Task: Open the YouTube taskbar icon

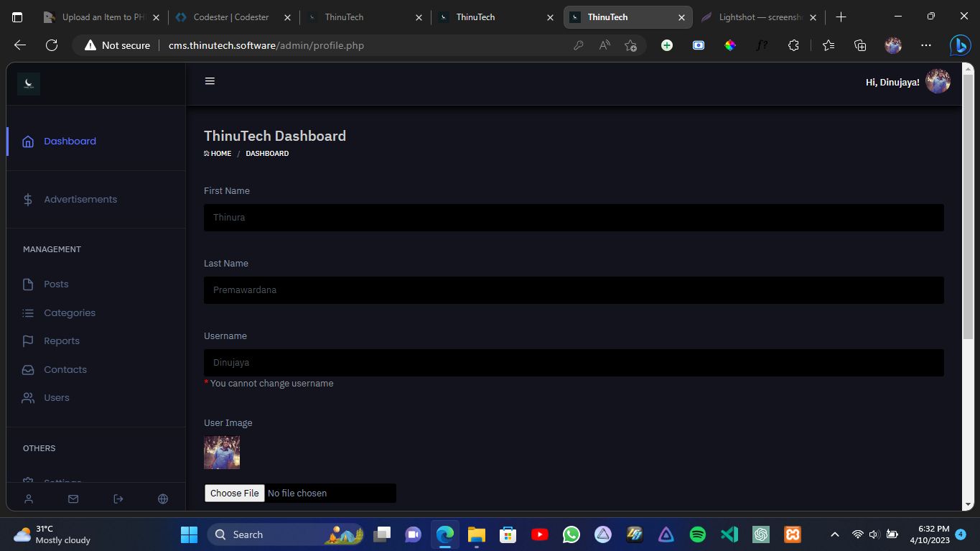Action: [540, 534]
